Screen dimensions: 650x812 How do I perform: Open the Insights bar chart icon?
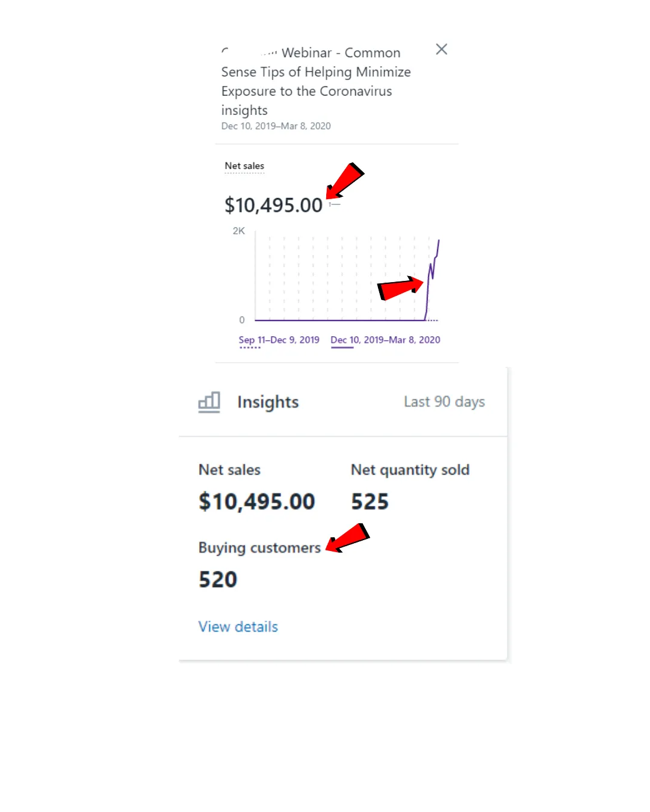[x=209, y=402]
